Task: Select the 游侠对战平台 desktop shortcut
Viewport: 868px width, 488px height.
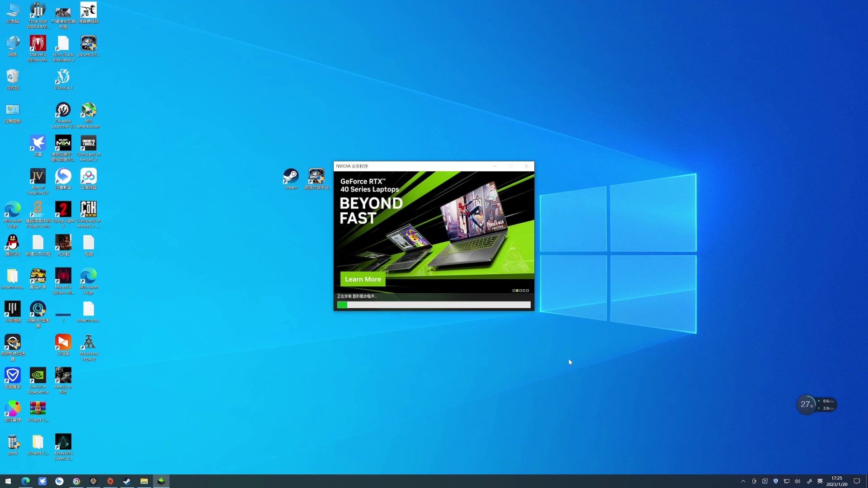Action: tap(316, 179)
